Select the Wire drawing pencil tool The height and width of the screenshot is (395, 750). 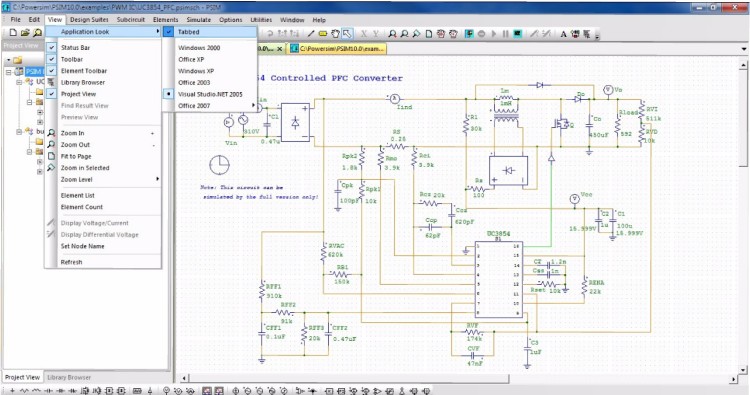pos(311,33)
